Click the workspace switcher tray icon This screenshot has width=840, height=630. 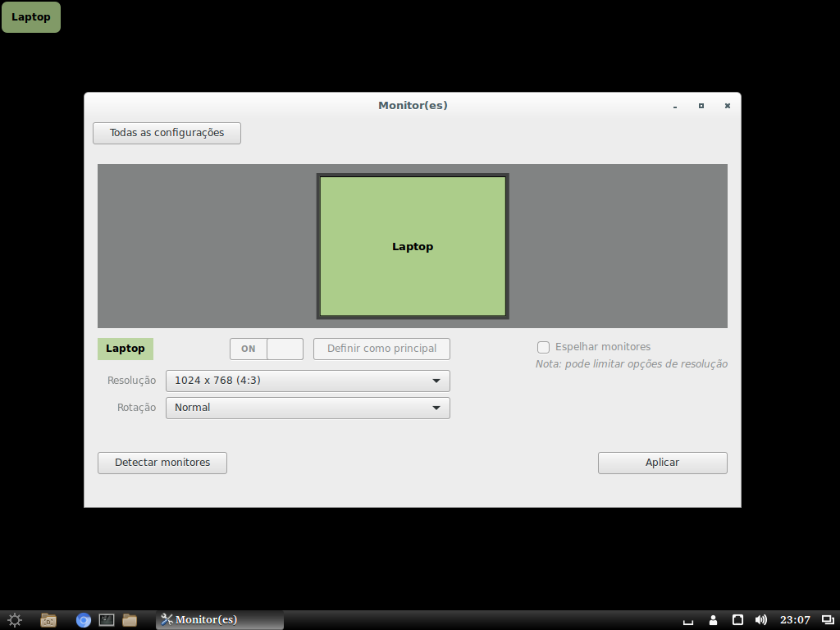tap(828, 620)
